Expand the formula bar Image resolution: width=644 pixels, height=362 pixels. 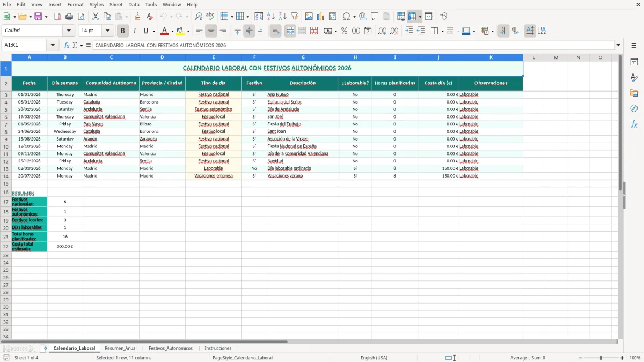pos(618,45)
